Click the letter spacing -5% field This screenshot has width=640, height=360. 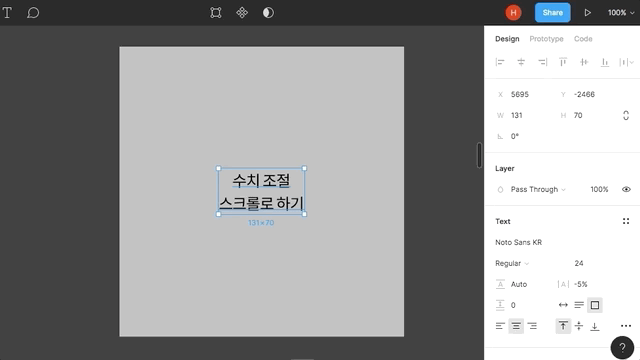tap(580, 284)
